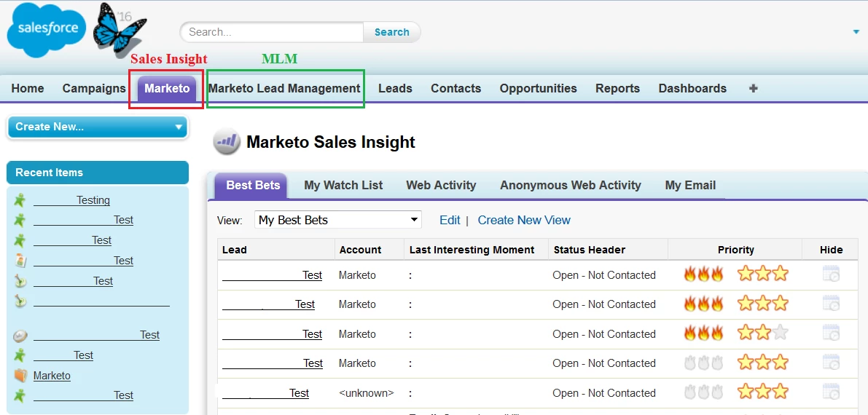This screenshot has height=415, width=868.
Task: Open the Dashboards tab
Action: [x=692, y=89]
